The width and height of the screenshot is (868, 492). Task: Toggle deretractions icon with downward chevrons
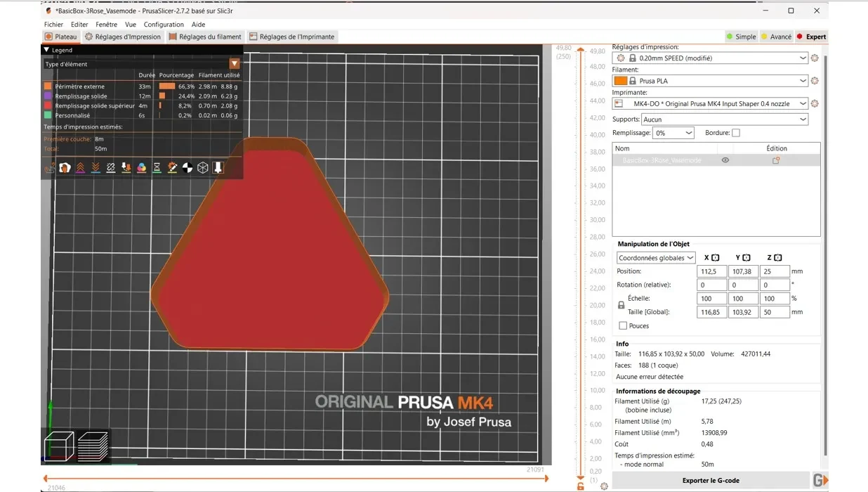coord(96,167)
